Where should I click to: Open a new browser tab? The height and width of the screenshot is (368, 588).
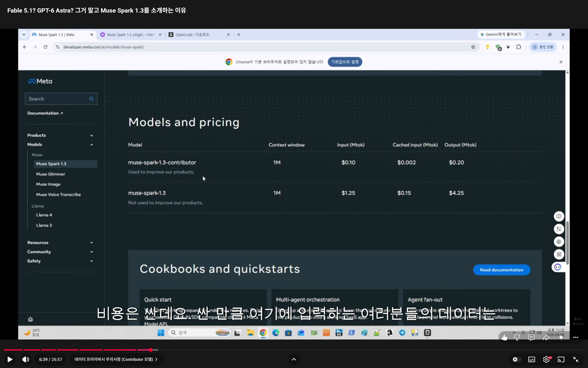[239, 34]
